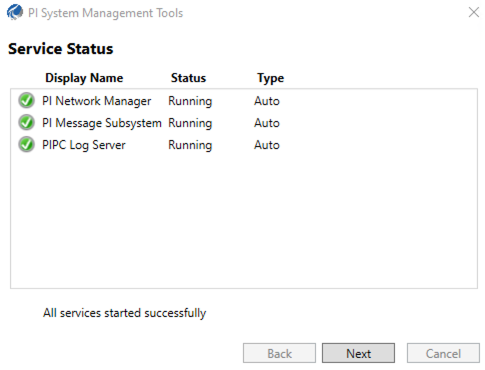Click the Type column header
This screenshot has width=485, height=370.
pyautogui.click(x=270, y=78)
